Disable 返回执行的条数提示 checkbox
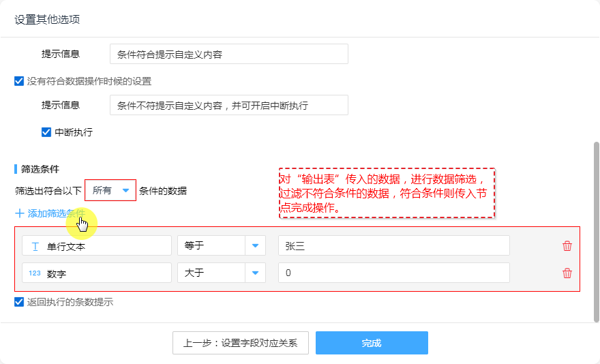This screenshot has height=364, width=600. point(19,302)
